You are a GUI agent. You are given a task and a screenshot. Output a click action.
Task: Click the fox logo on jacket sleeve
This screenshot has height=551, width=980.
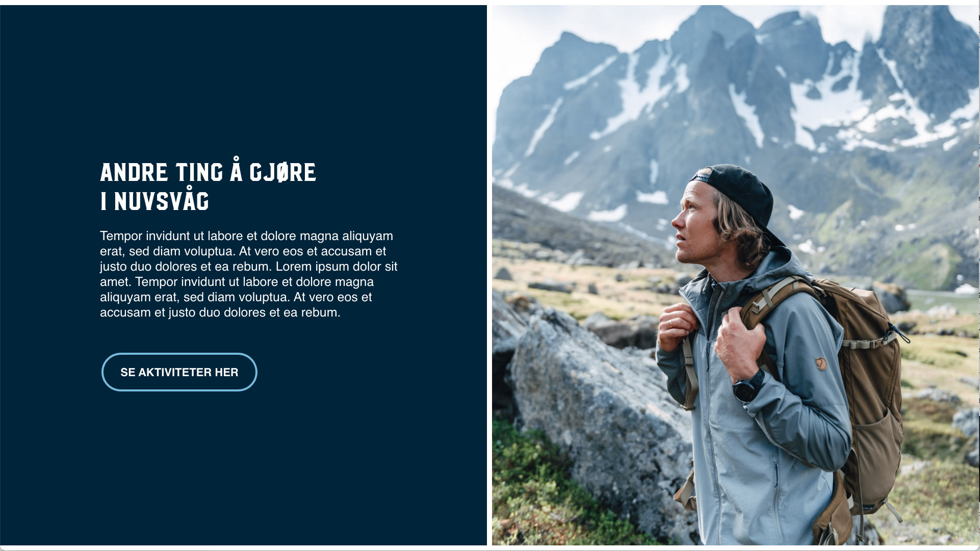click(821, 363)
